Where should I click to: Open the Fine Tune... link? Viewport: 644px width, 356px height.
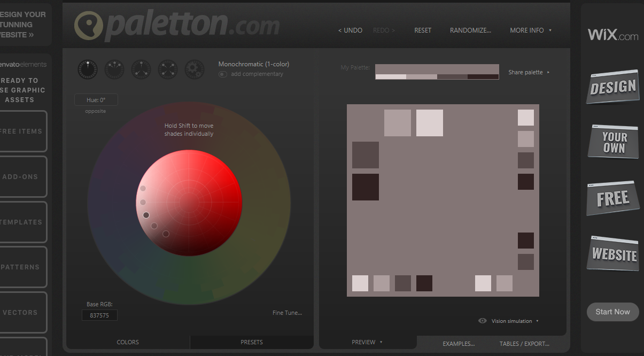(x=287, y=313)
